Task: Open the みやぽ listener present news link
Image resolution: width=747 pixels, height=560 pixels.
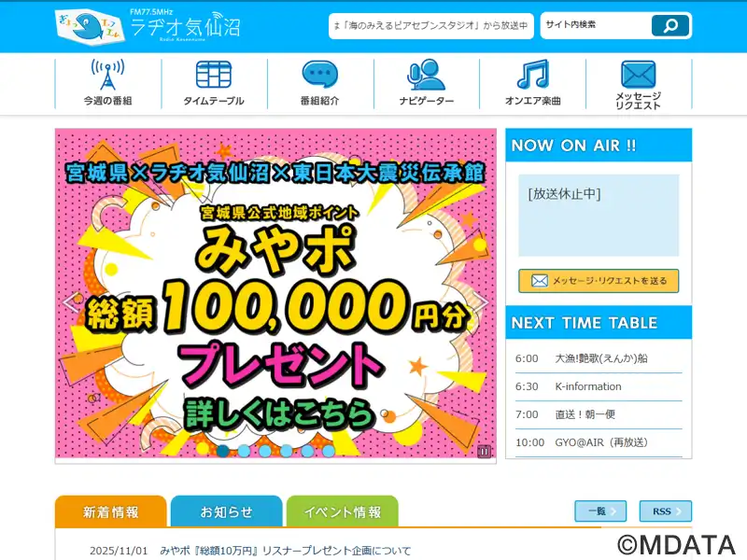Action: [x=286, y=551]
